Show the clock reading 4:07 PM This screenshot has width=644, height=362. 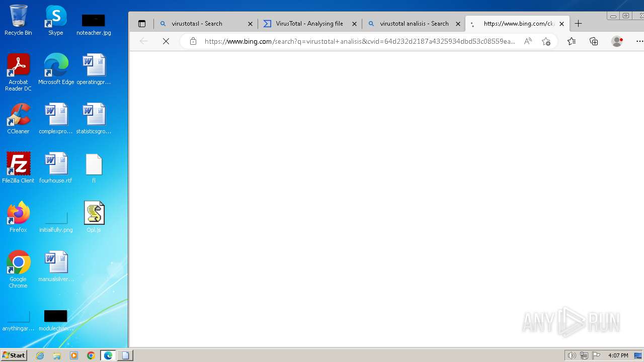[618, 355]
